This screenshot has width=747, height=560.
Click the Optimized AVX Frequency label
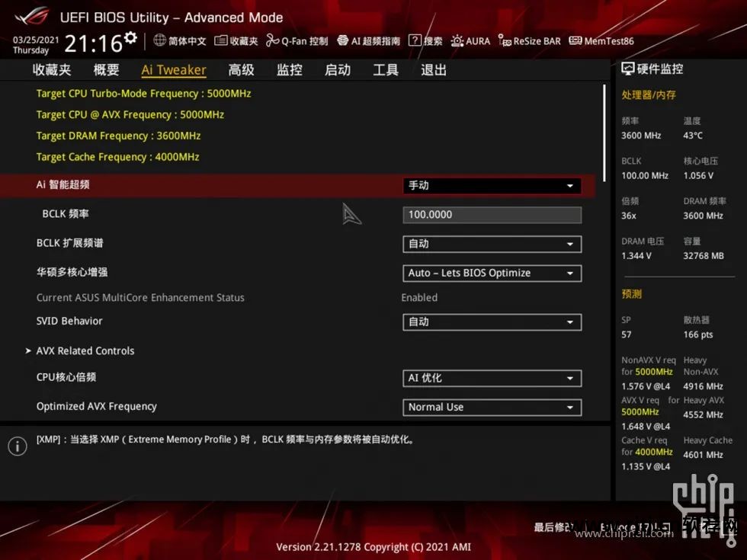[97, 406]
